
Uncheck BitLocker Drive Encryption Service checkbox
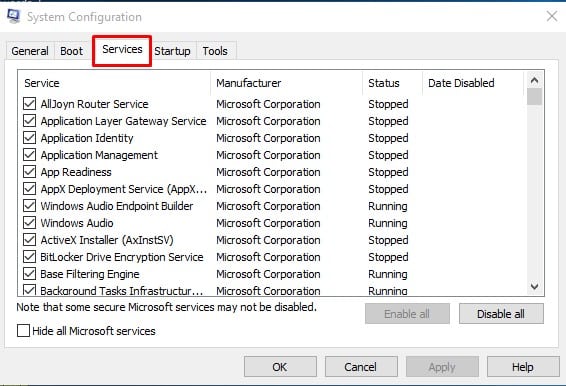29,257
